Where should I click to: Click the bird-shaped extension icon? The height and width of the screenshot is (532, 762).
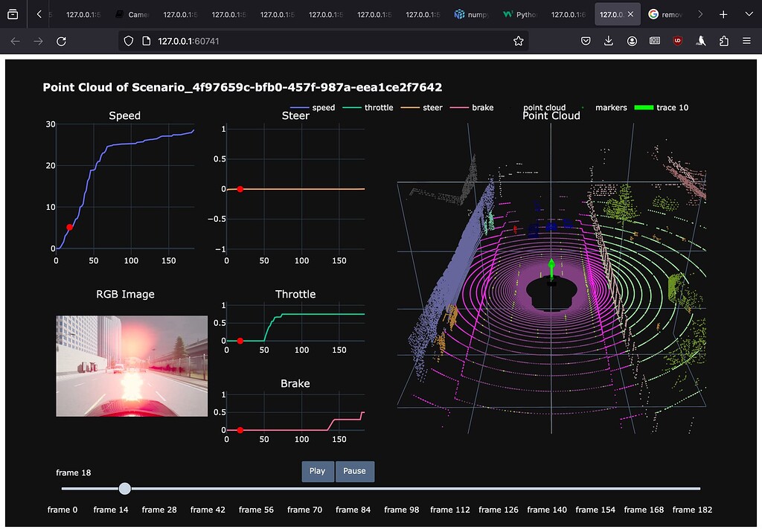click(x=700, y=42)
